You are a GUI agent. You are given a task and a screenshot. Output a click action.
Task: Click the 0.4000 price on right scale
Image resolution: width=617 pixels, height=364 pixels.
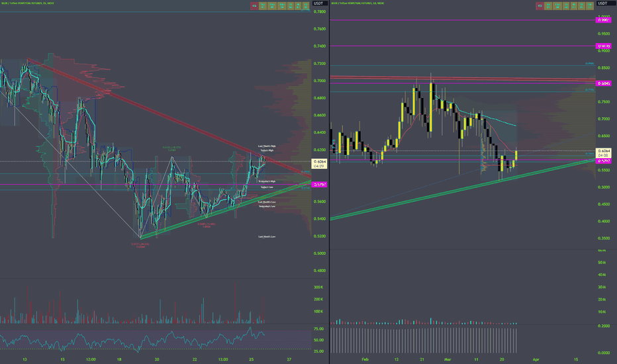(604, 222)
